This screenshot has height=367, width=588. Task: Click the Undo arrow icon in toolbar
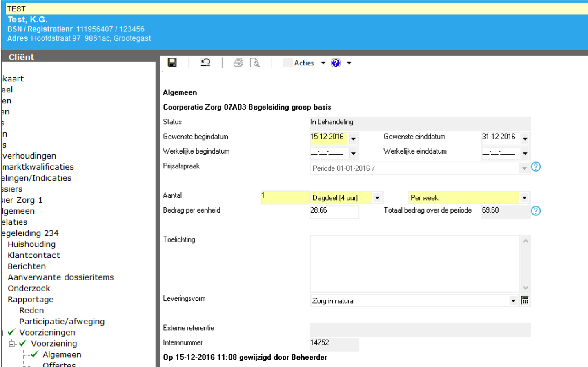pos(205,63)
